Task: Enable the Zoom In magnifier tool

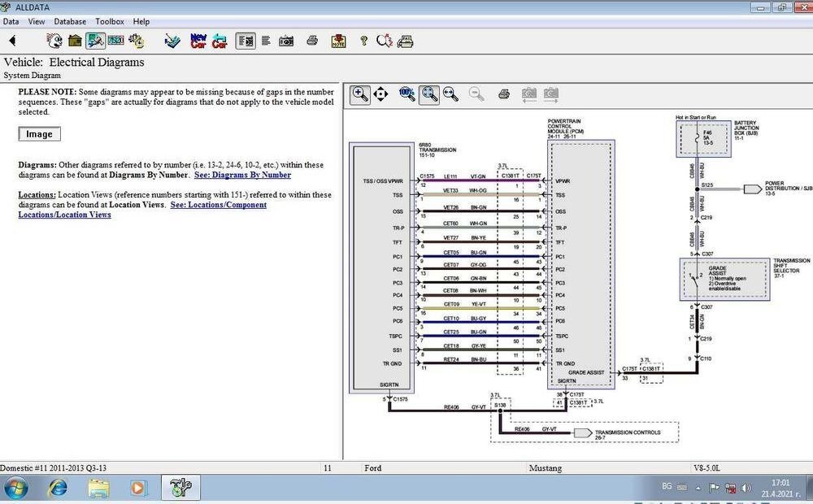Action: [360, 93]
